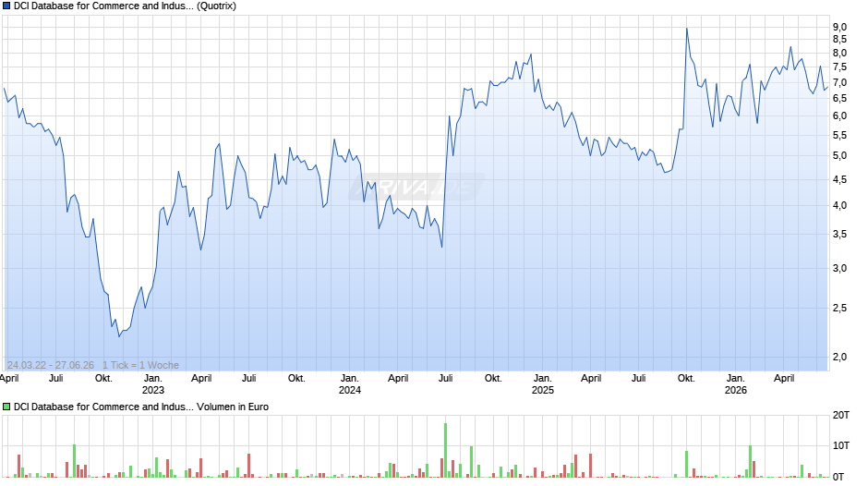Click the 'Jan. 2023' time axis label
The height and width of the screenshot is (486, 868).
153,384
